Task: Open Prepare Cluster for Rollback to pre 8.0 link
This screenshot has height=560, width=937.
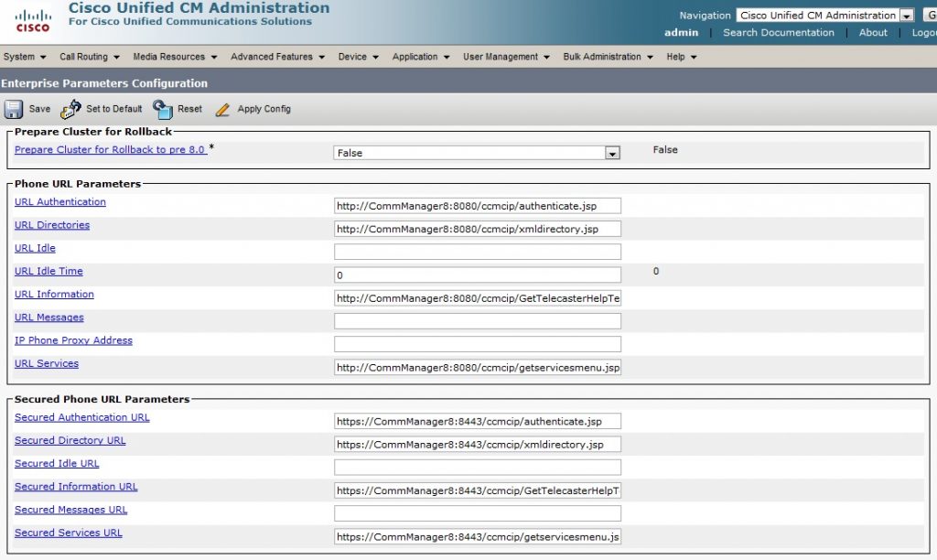Action: (x=111, y=149)
